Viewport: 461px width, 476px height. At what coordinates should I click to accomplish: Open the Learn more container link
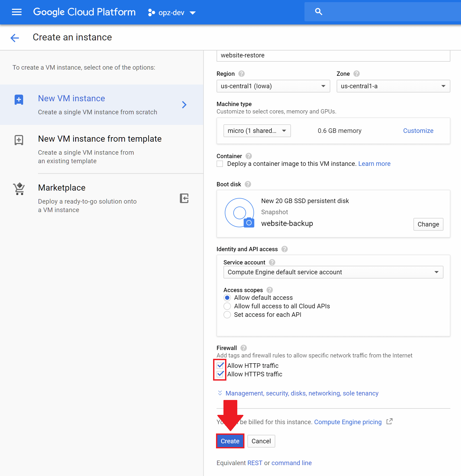[x=374, y=164]
